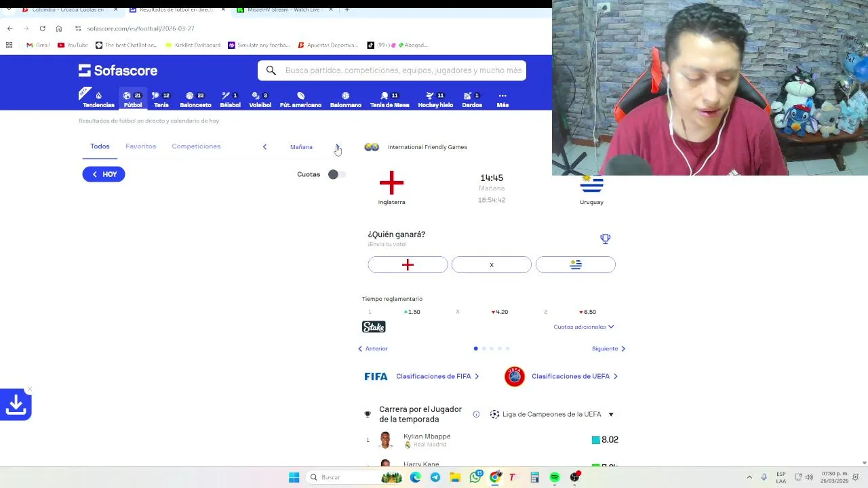868x488 pixels.
Task: Open Kylian Mbappé player row
Action: [x=492, y=440]
